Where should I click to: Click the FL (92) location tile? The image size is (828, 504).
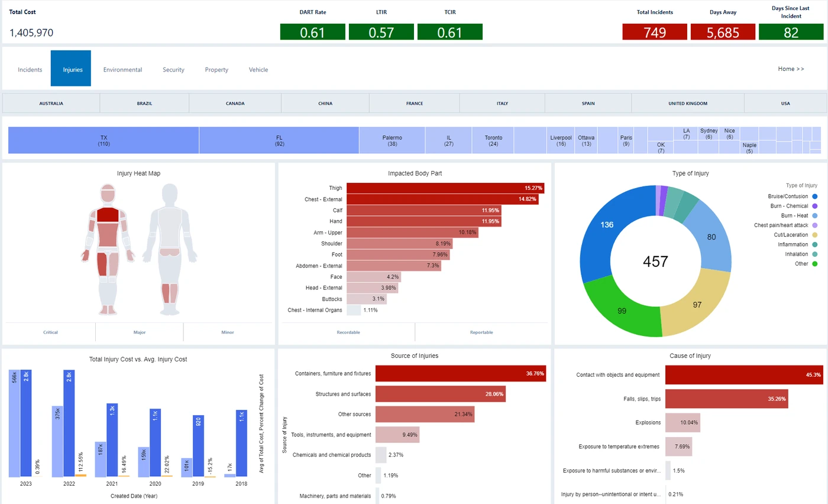279,140
